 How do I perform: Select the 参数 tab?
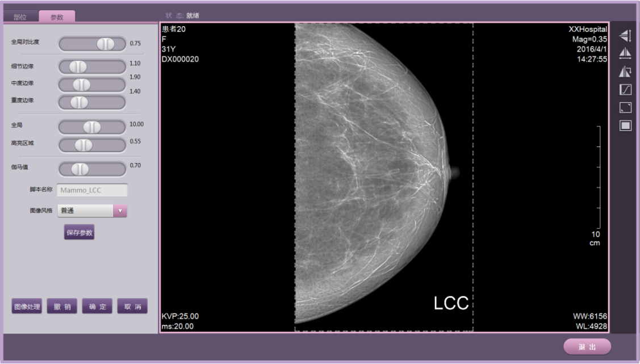click(57, 17)
